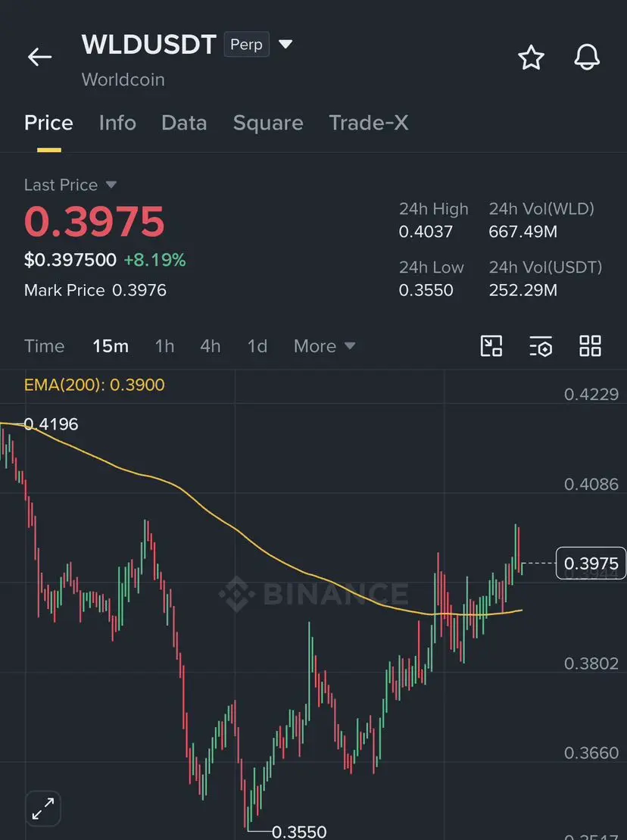The width and height of the screenshot is (627, 840).
Task: Open the grid layout icon
Action: click(x=590, y=346)
